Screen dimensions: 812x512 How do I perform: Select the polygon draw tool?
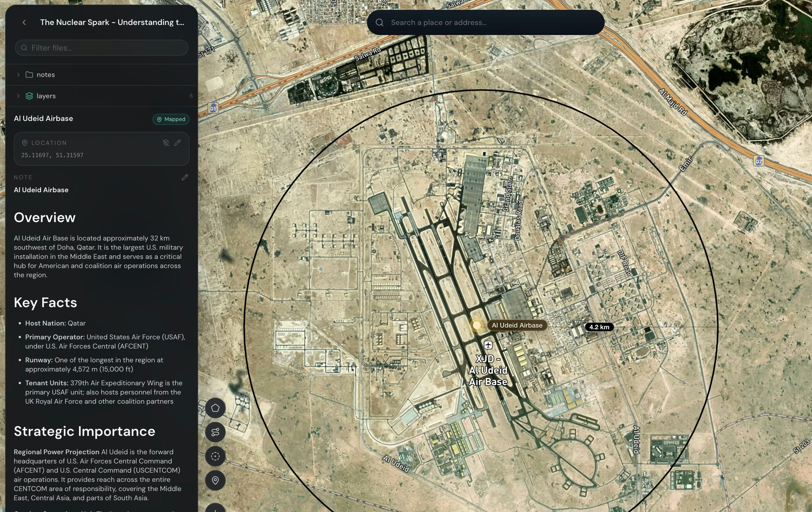pos(215,408)
